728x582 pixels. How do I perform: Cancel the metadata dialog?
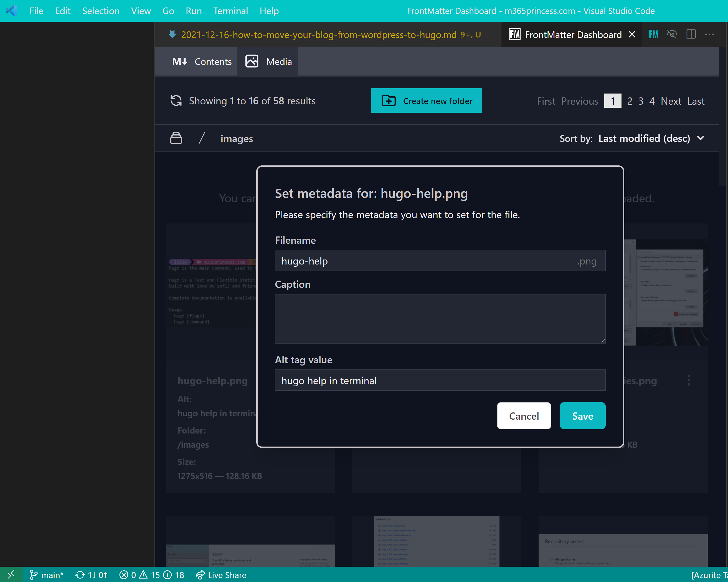pos(524,416)
